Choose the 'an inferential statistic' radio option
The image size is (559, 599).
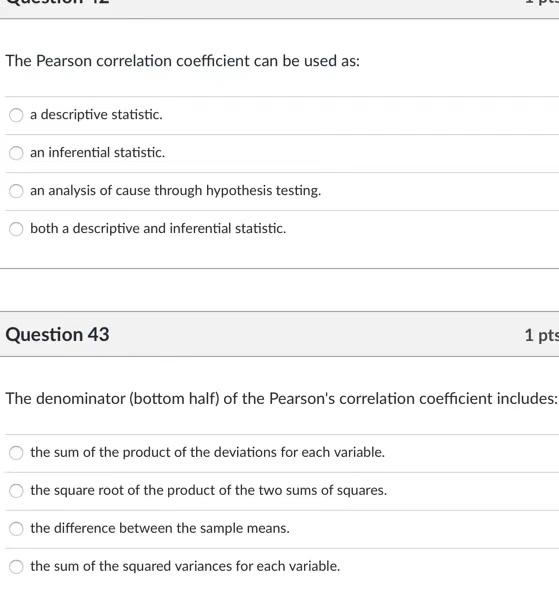coord(16,153)
